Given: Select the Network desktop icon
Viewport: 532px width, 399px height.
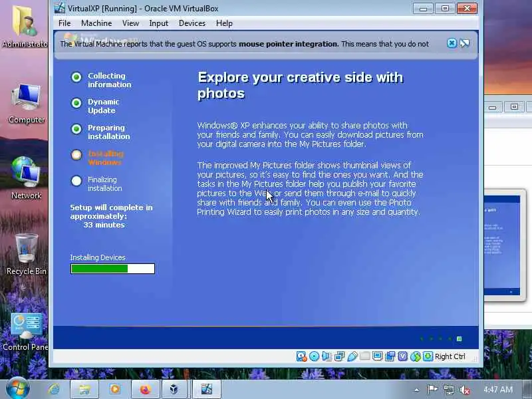Looking at the screenshot, I should coord(26,178).
